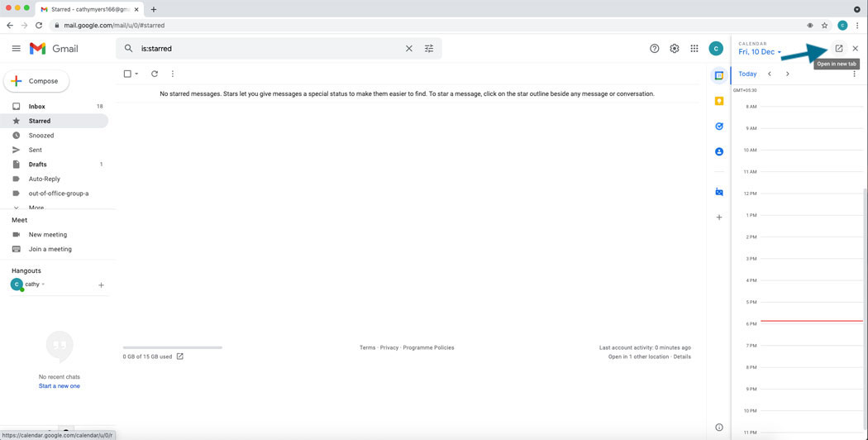Image resolution: width=868 pixels, height=440 pixels.
Task: Click into the mail search field
Action: (x=271, y=49)
